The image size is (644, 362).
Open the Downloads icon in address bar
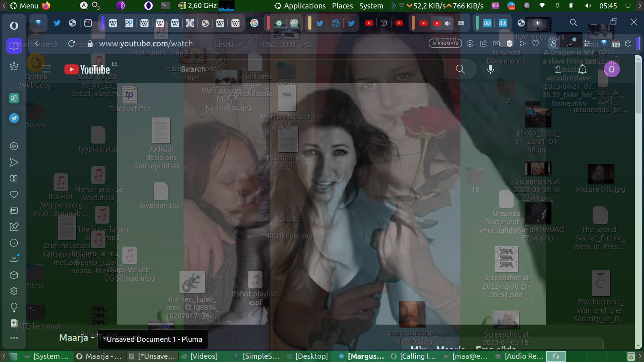click(x=570, y=43)
